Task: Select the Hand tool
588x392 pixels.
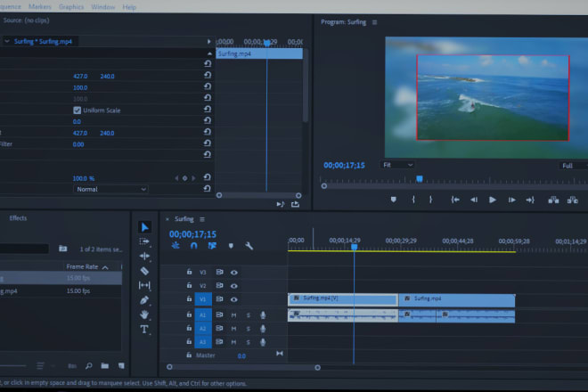Action: [144, 314]
